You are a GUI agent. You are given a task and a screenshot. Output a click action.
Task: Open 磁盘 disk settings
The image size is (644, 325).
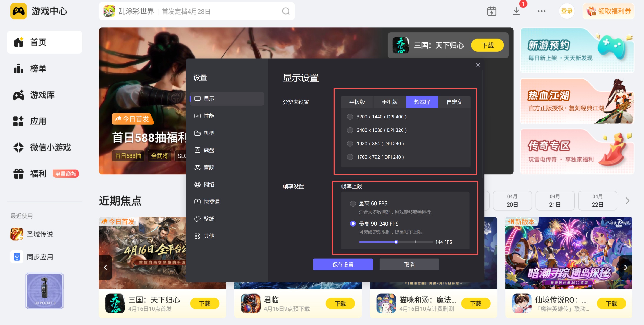pos(209,150)
